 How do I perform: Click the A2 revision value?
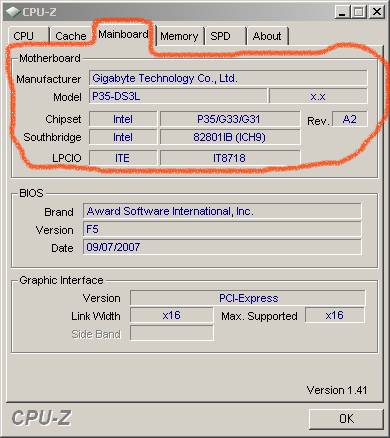coord(350,119)
